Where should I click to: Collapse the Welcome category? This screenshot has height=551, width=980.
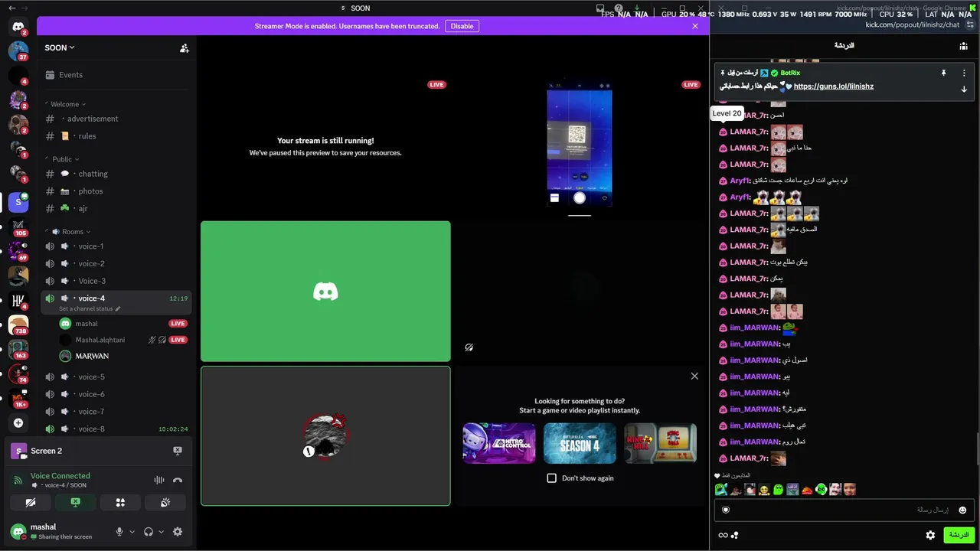[x=68, y=104]
